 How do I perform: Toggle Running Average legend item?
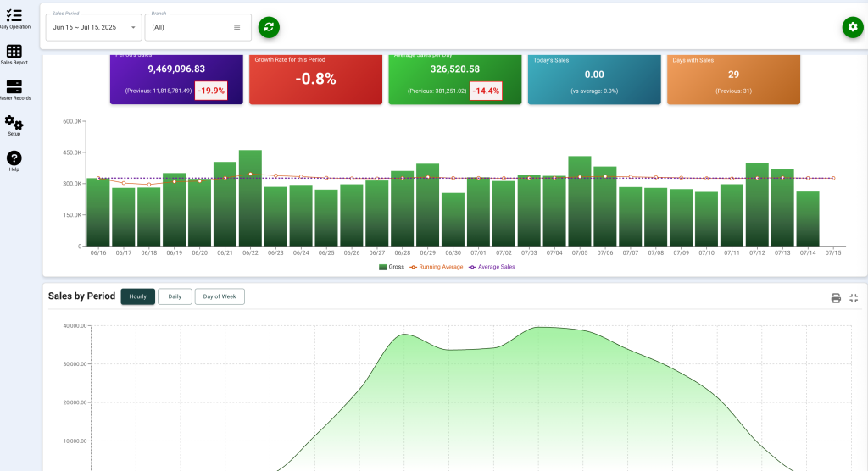[x=436, y=266]
